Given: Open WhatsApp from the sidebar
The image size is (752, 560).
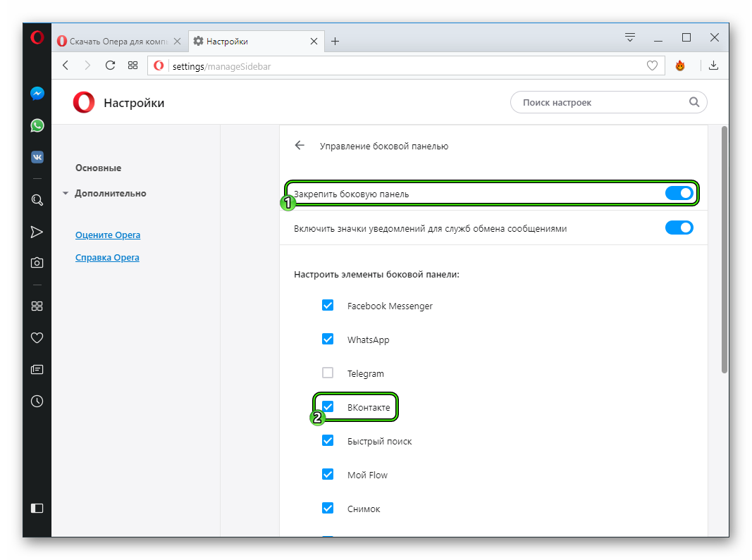Looking at the screenshot, I should pyautogui.click(x=37, y=125).
